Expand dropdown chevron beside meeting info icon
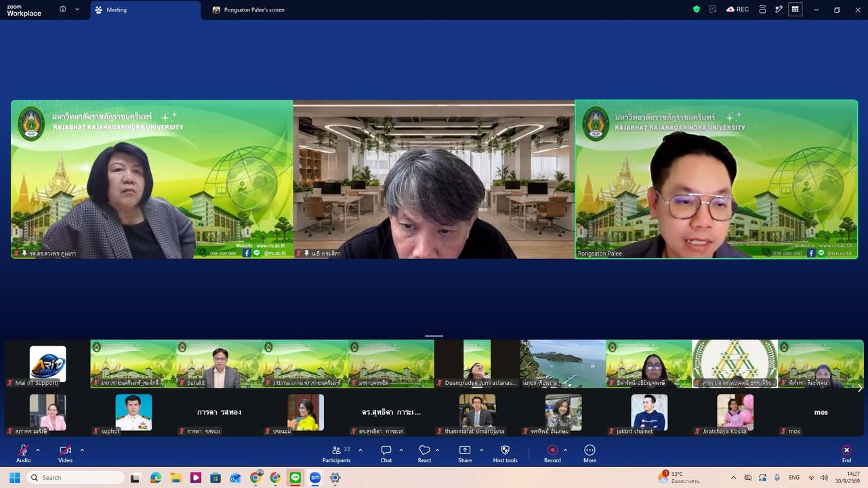This screenshot has height=488, width=868. [77, 9]
